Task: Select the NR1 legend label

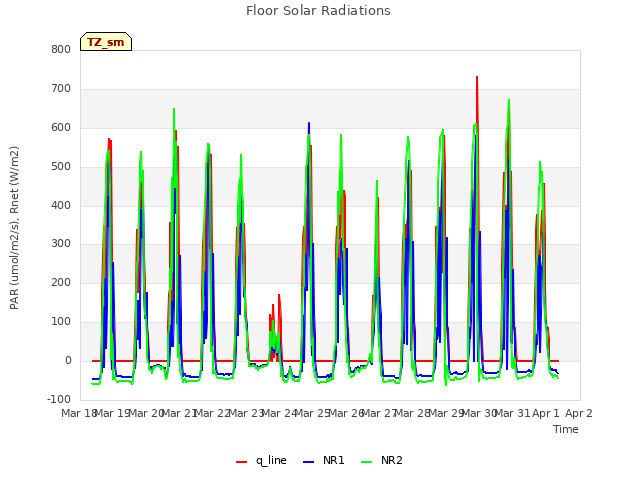Action: click(x=333, y=460)
